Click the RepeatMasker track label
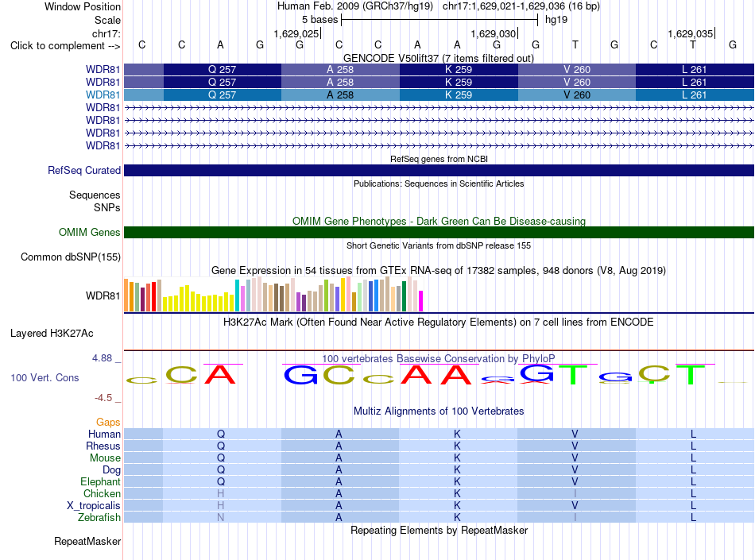The height and width of the screenshot is (560, 755). (x=87, y=541)
